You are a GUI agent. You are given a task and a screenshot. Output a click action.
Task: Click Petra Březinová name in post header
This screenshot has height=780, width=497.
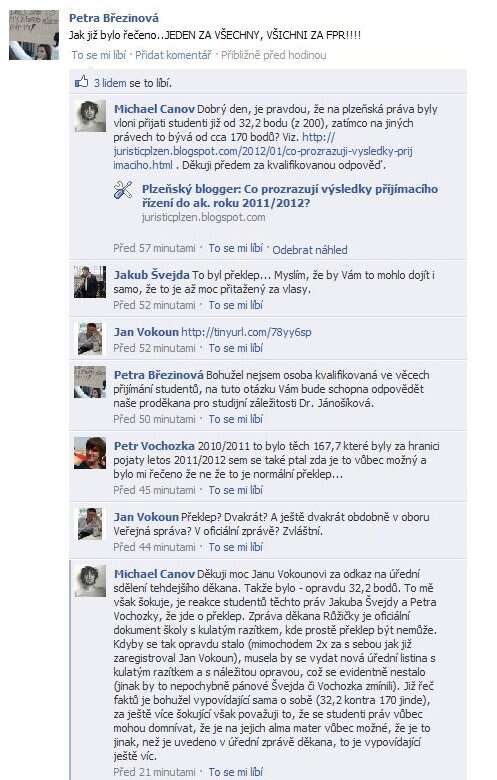coord(113,18)
